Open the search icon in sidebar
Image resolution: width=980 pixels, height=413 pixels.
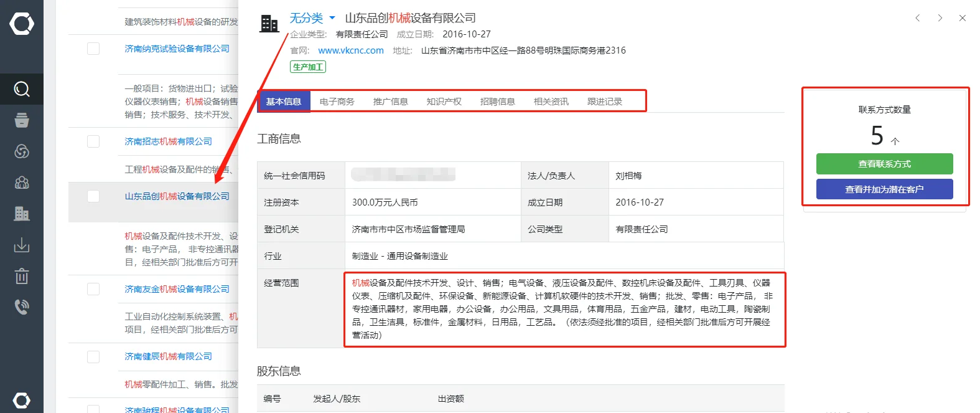[22, 89]
